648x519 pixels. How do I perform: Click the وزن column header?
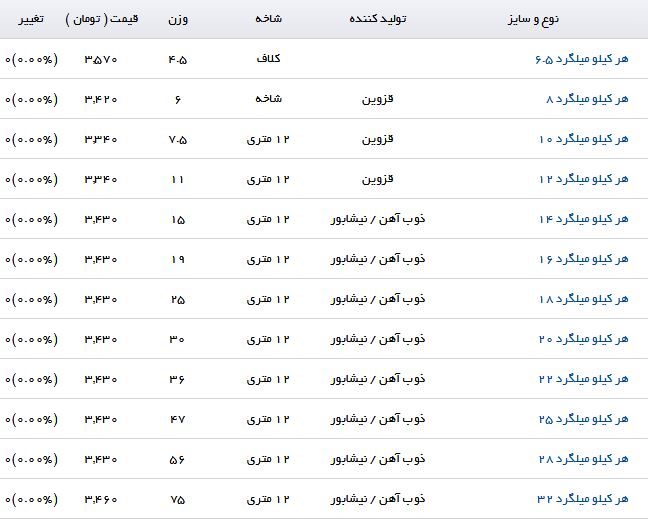(x=178, y=19)
